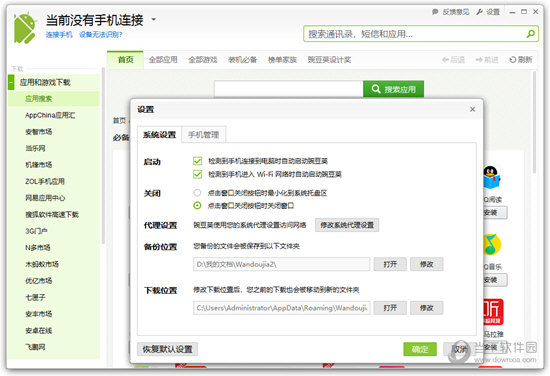The width and height of the screenshot is (550, 376).
Task: Open the feedback speech bubble icon
Action: pos(435,12)
